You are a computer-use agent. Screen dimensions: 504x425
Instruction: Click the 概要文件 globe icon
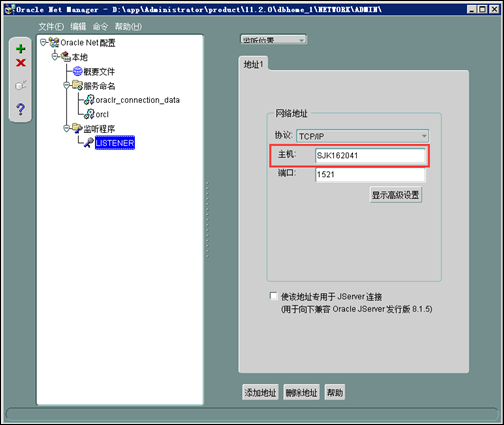[x=77, y=71]
